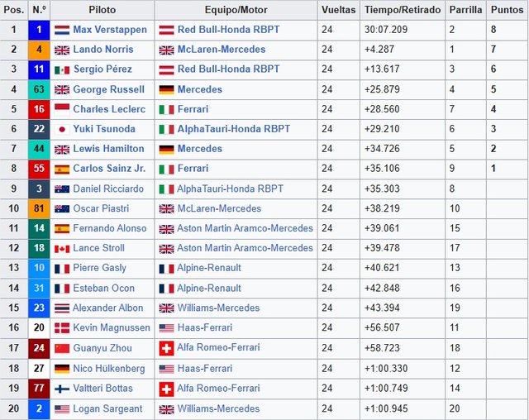This screenshot has width=529, height=420.
Task: Click the Swiss flag in Valtteri Bottas's team cell
Action: tap(166, 389)
